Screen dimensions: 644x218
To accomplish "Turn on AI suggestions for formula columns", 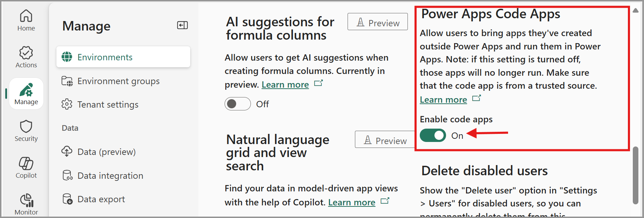I will [x=238, y=104].
